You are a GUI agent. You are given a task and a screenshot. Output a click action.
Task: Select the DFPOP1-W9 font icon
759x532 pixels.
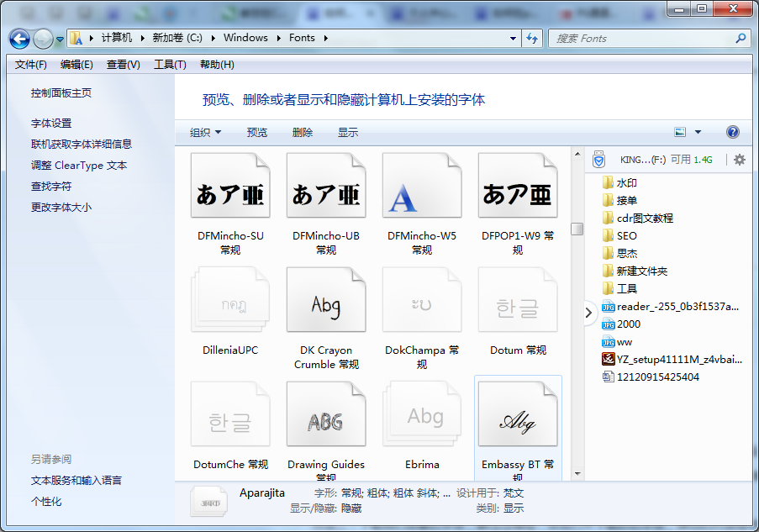[x=518, y=186]
